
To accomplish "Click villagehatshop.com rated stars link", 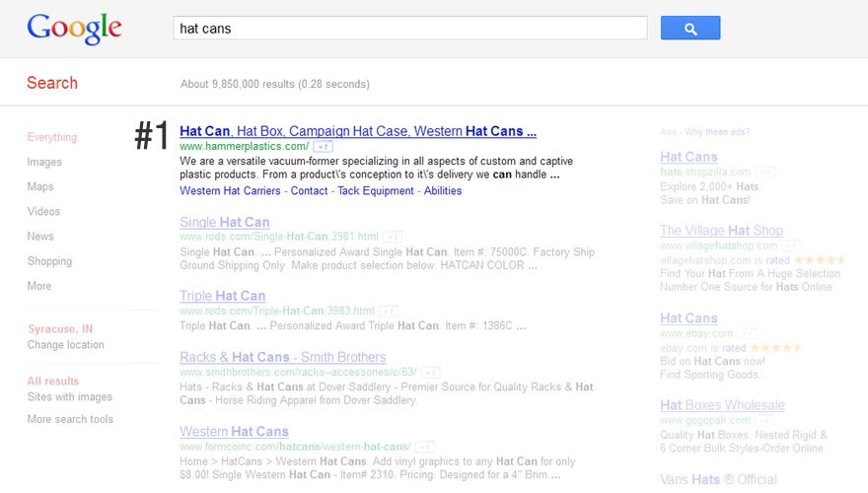I will [818, 260].
